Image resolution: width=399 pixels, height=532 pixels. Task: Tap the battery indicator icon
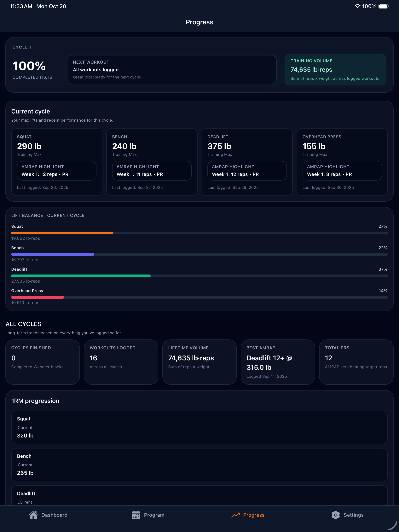(384, 6)
